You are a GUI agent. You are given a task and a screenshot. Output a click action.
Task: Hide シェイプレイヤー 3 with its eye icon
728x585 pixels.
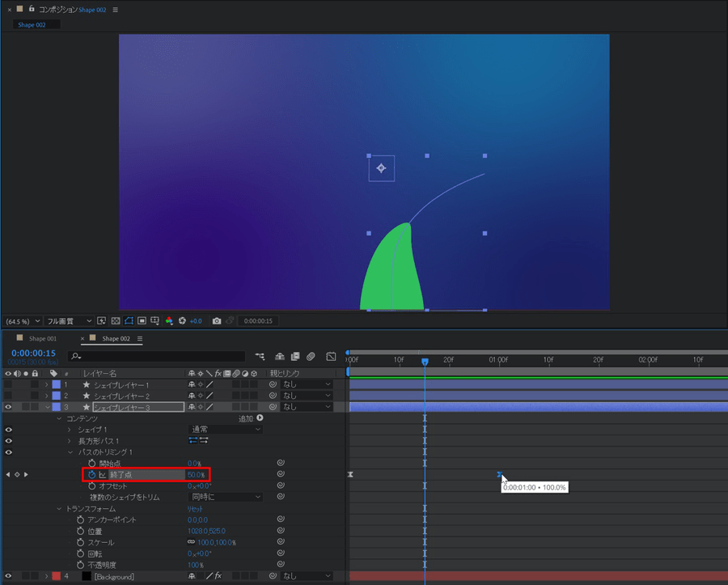pos(8,407)
